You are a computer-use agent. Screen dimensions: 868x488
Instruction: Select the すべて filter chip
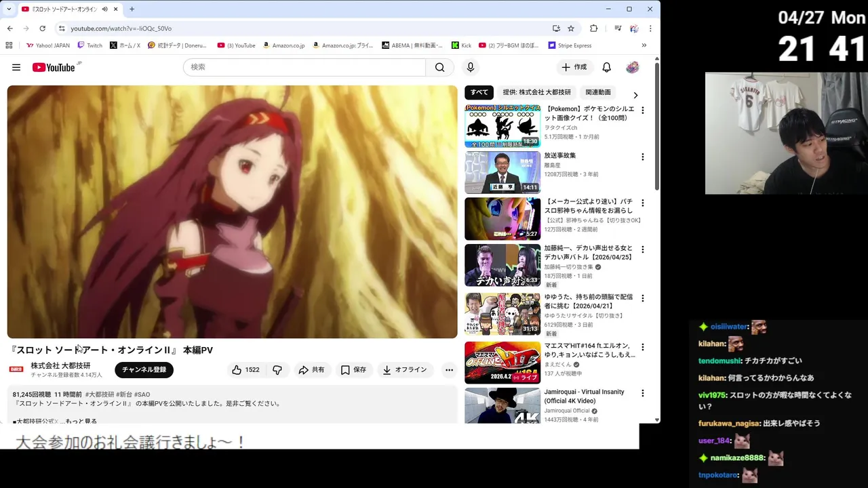tap(479, 92)
